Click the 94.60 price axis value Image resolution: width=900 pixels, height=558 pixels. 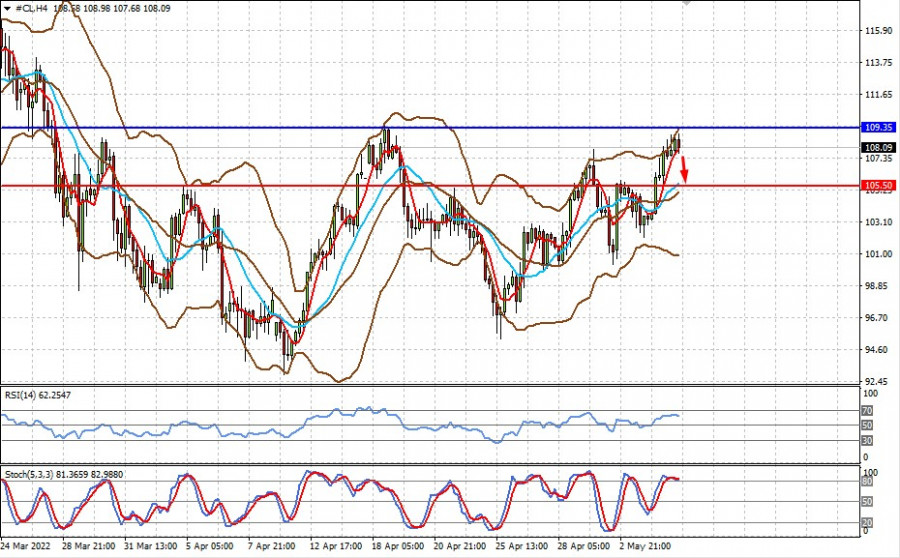pos(877,350)
